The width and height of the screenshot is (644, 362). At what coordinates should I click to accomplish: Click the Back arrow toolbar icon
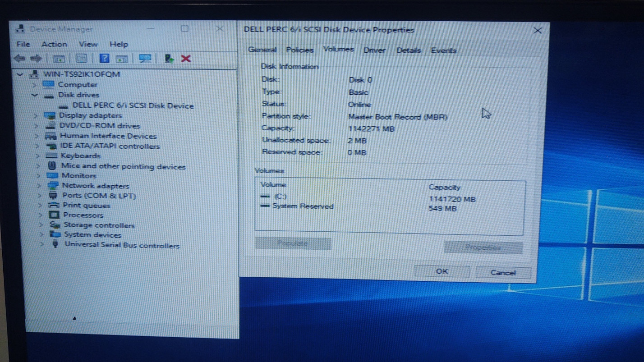(19, 59)
